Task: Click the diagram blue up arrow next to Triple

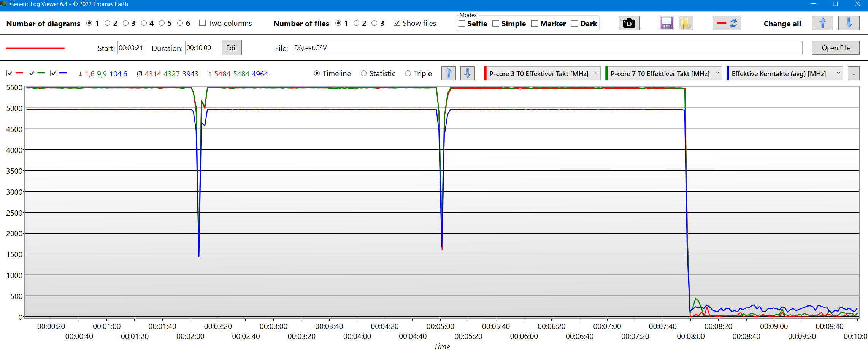Action: 449,73
